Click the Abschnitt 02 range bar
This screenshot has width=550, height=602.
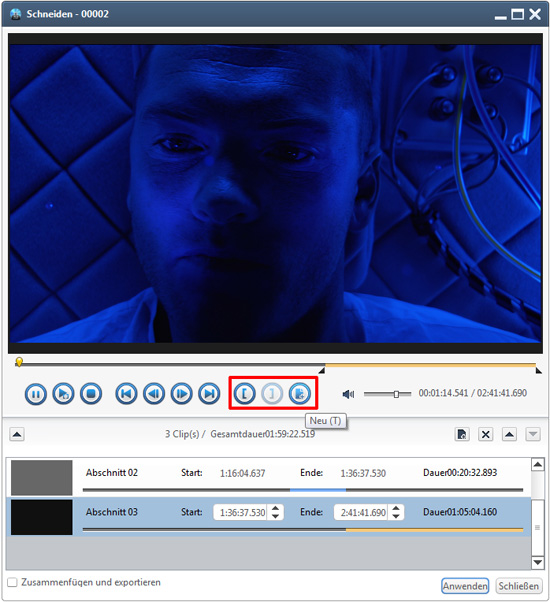coord(303,490)
